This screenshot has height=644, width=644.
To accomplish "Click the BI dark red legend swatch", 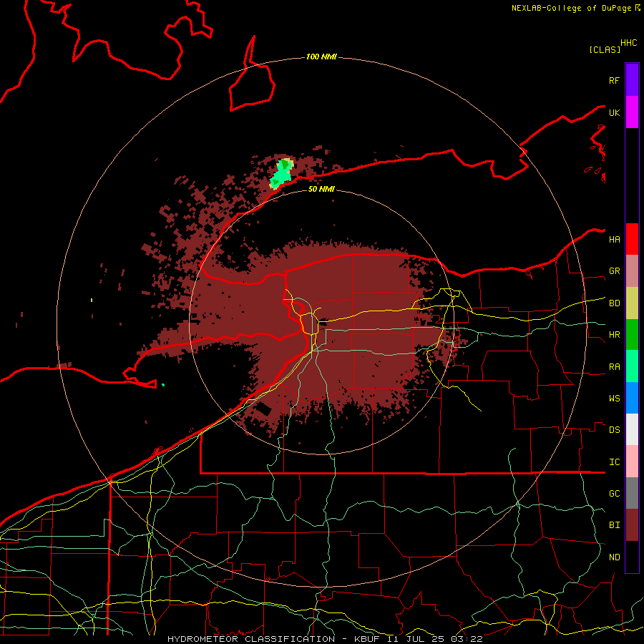I will point(632,525).
